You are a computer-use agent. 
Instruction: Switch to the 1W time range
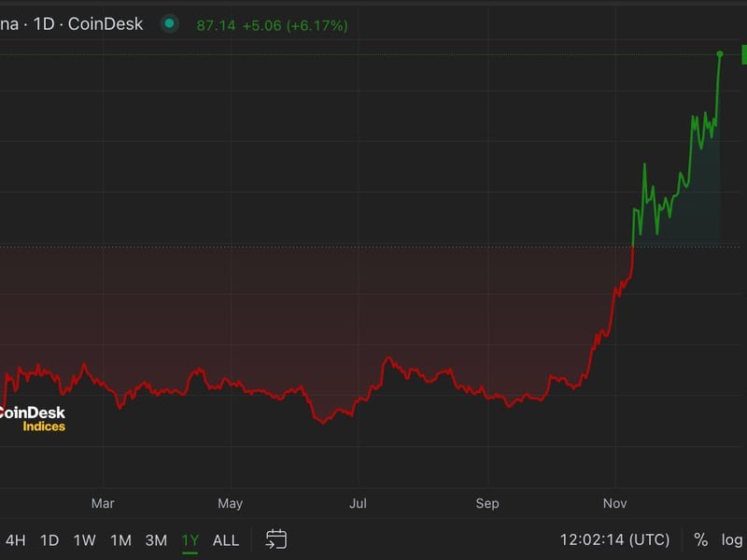click(x=84, y=539)
